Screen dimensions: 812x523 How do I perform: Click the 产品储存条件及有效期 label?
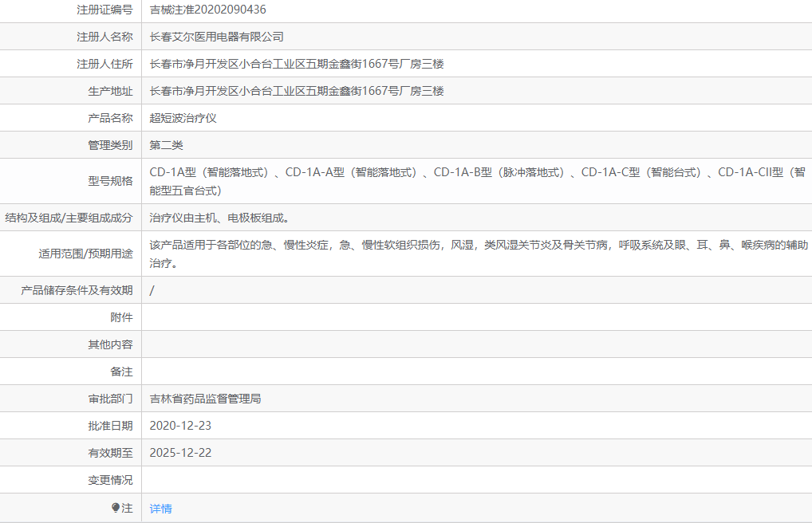pos(77,290)
